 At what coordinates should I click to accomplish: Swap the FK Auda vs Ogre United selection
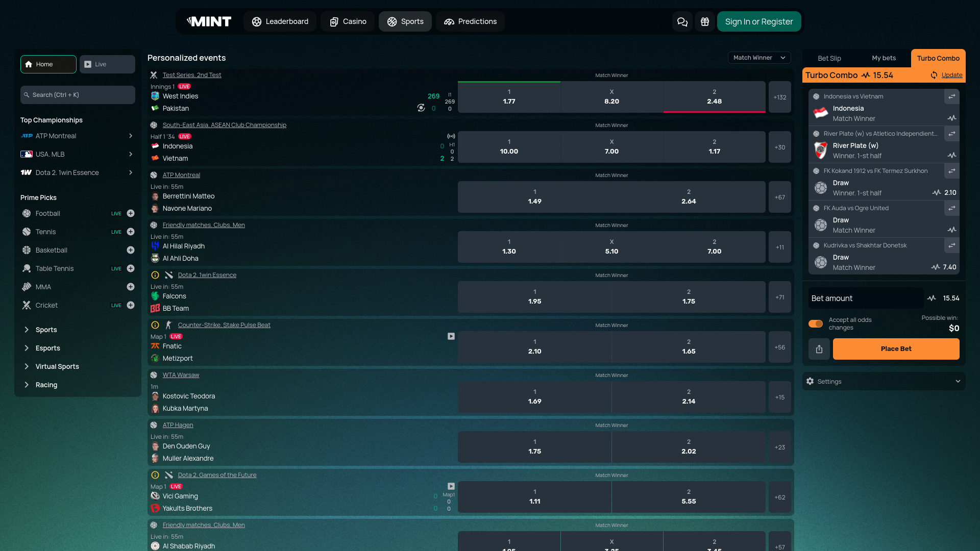click(x=952, y=208)
